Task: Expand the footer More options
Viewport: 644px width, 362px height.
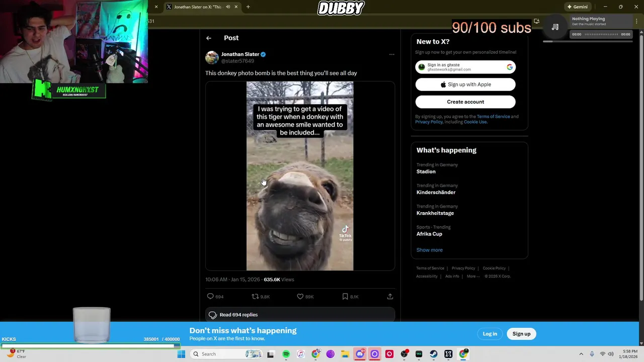Action: pos(473,276)
